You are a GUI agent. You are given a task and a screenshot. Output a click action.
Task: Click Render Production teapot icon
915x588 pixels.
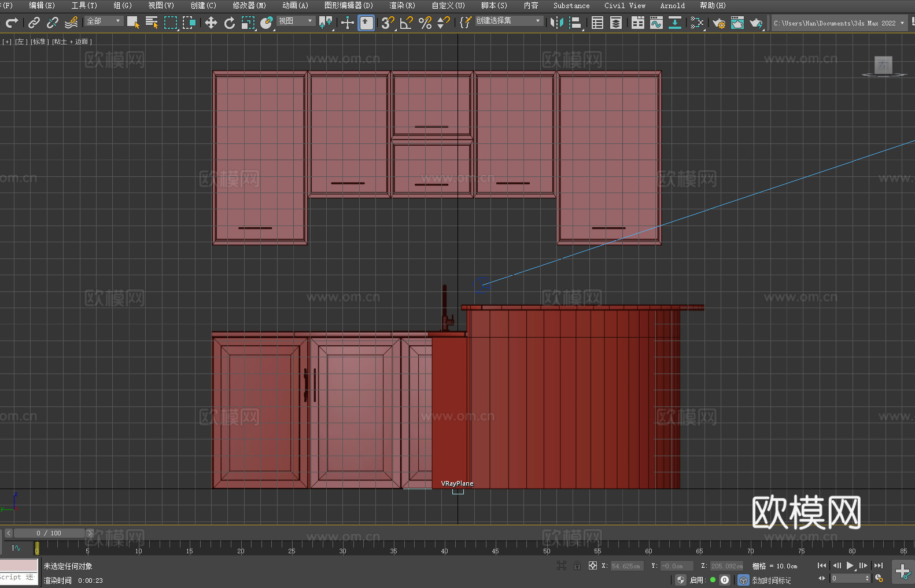coord(756,23)
